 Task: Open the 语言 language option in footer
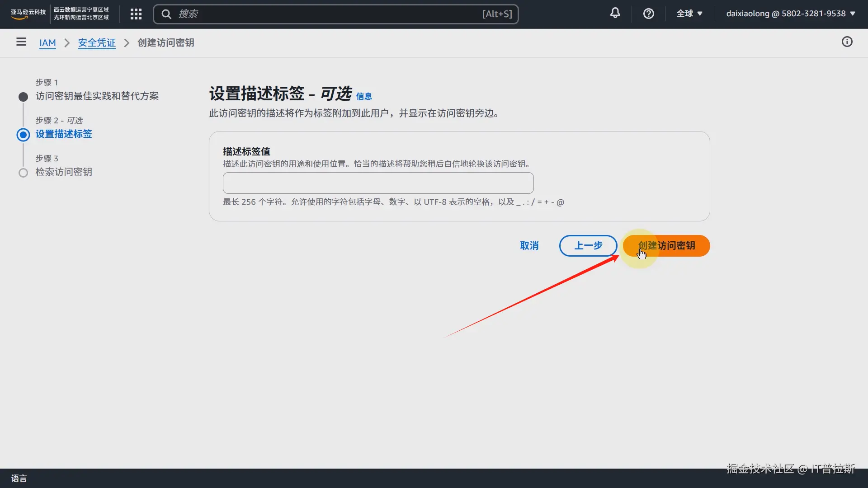coord(19,479)
